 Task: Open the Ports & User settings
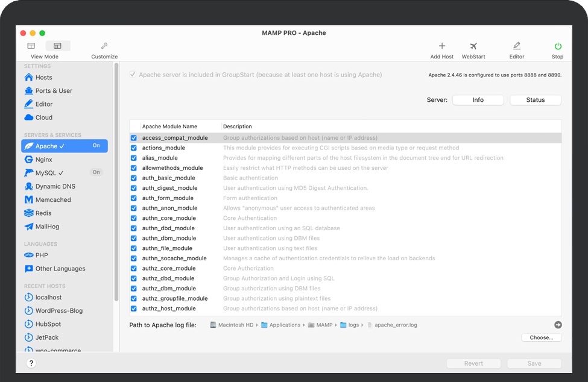(53, 91)
